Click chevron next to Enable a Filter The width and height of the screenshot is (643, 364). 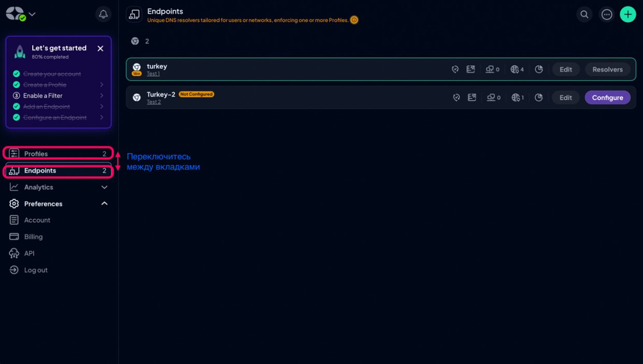coord(102,95)
